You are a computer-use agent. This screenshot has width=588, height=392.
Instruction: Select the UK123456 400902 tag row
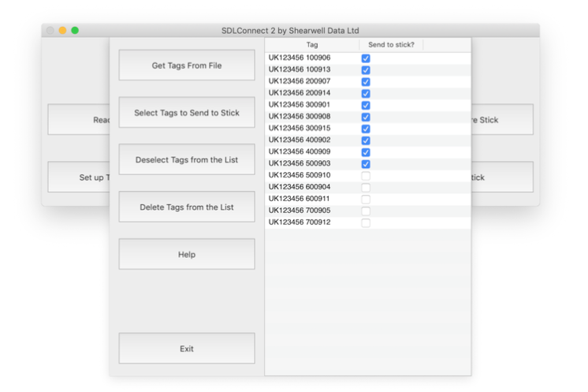tap(300, 140)
